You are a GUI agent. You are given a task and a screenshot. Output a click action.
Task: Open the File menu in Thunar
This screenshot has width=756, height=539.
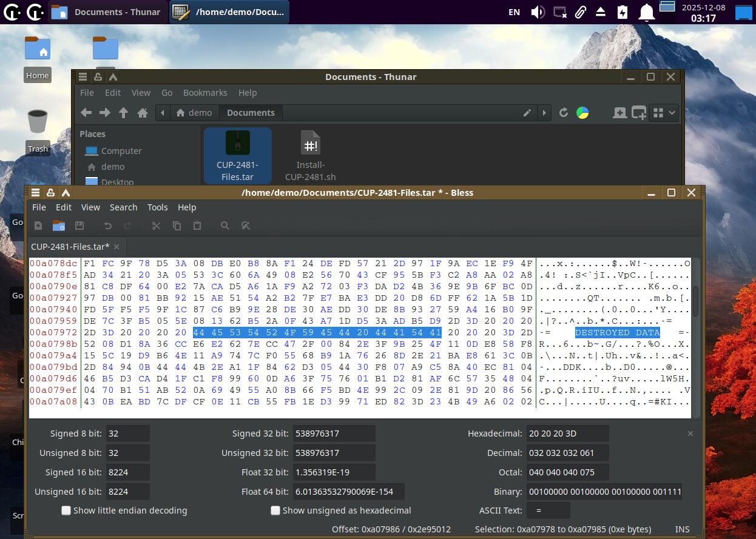point(87,93)
